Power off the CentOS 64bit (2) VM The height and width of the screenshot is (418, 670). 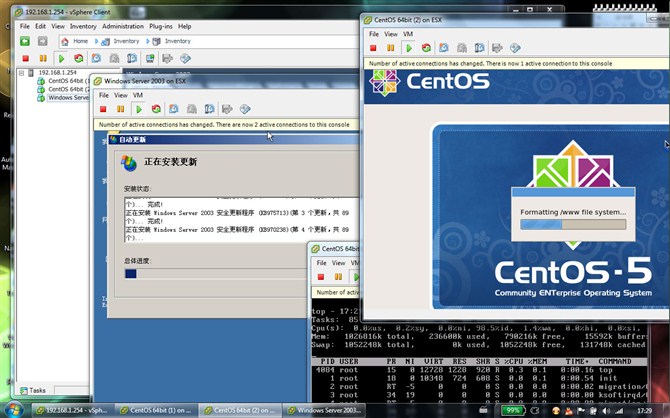pyautogui.click(x=373, y=48)
